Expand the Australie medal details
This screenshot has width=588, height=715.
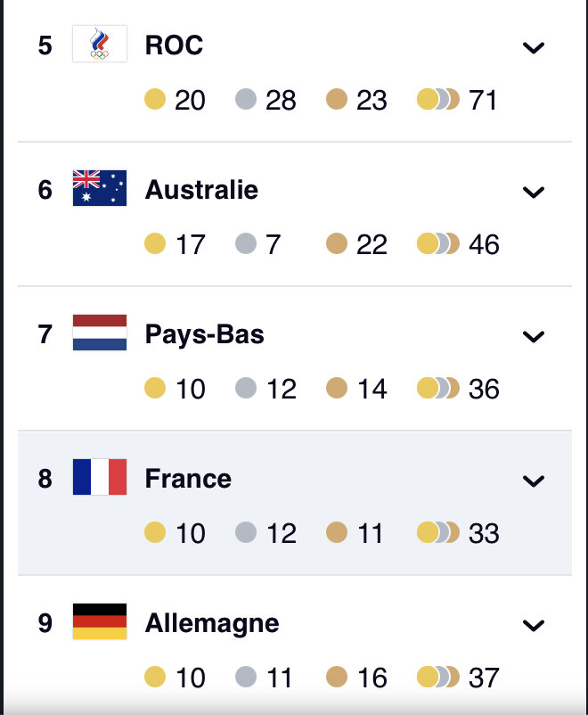[533, 192]
